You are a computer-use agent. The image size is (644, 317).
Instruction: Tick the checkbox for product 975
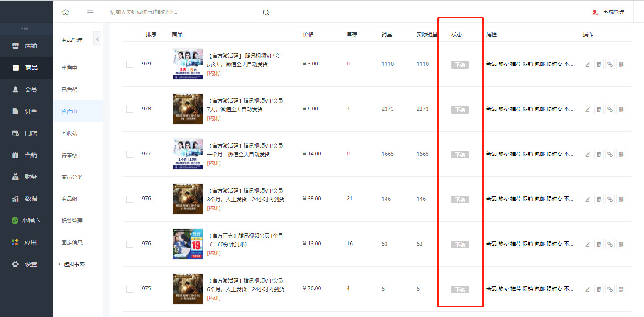[x=130, y=289]
